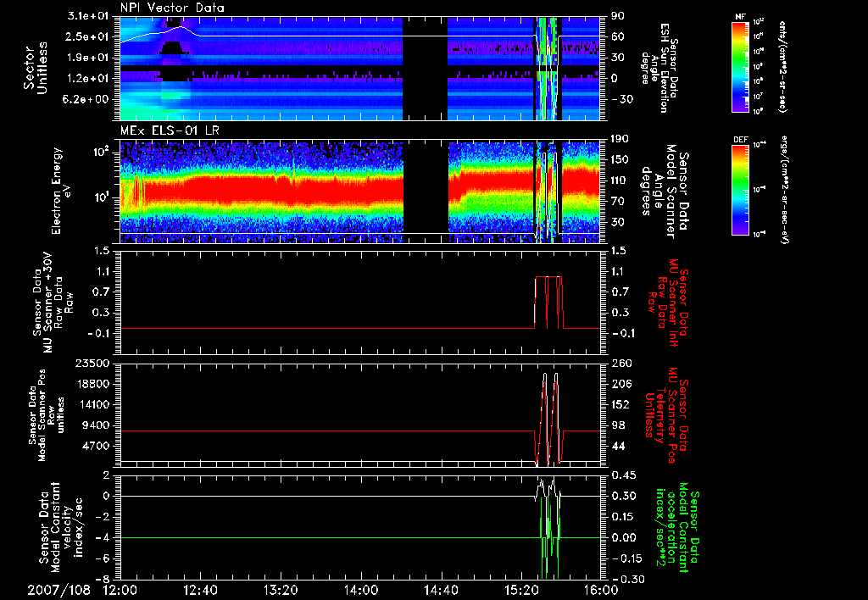Click the 16:00 time tick label
868x600 pixels.
601,590
